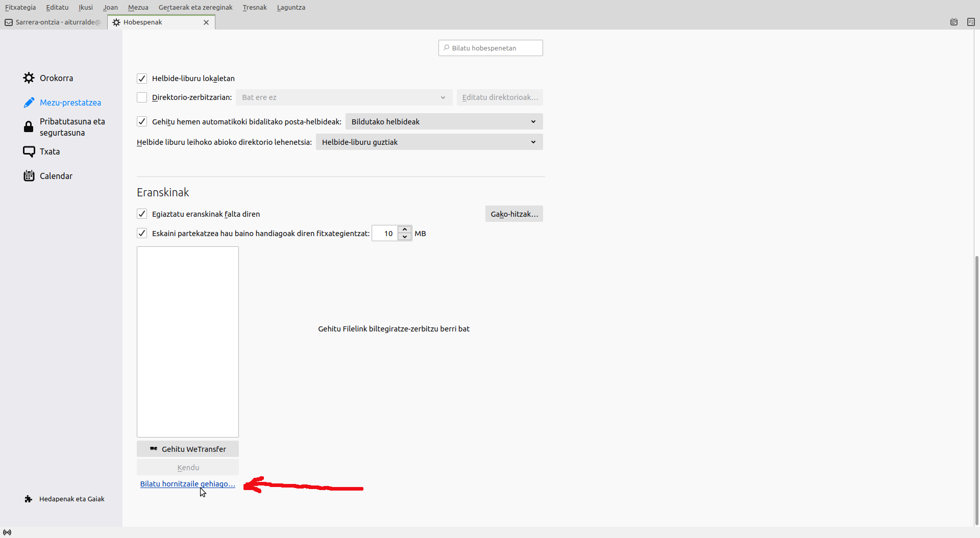Select the Mezu-prestatzea pencil icon
Screen dimensions: 980x538
[29, 103]
